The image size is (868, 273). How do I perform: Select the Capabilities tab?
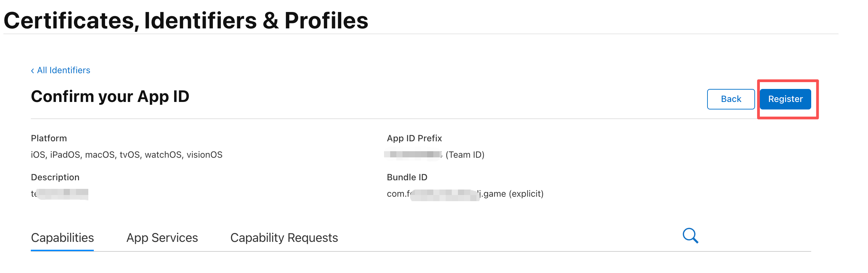[x=62, y=238]
